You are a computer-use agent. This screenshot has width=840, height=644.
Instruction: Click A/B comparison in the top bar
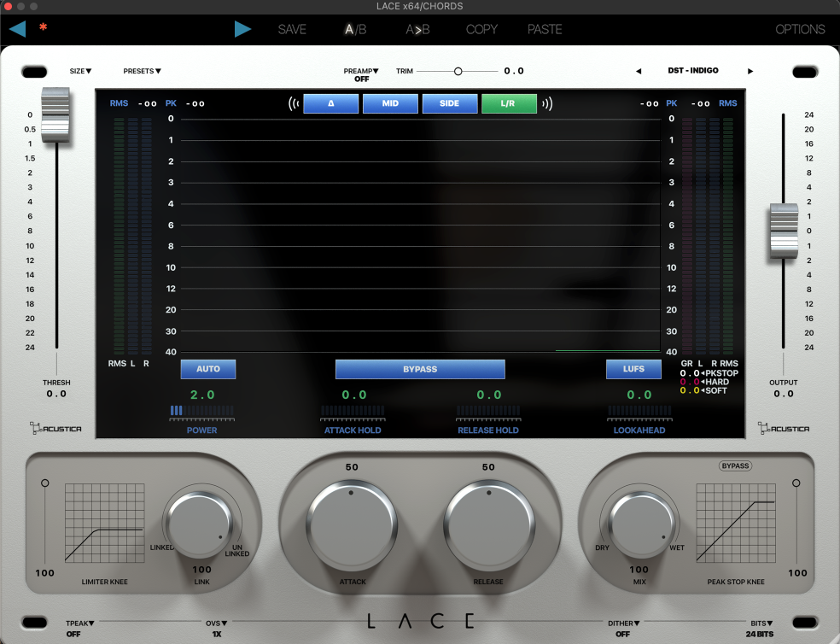(353, 28)
